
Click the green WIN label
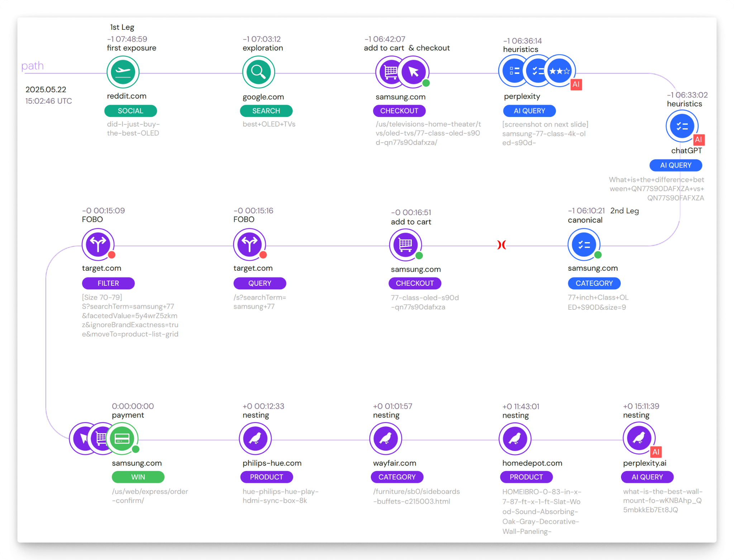click(138, 477)
